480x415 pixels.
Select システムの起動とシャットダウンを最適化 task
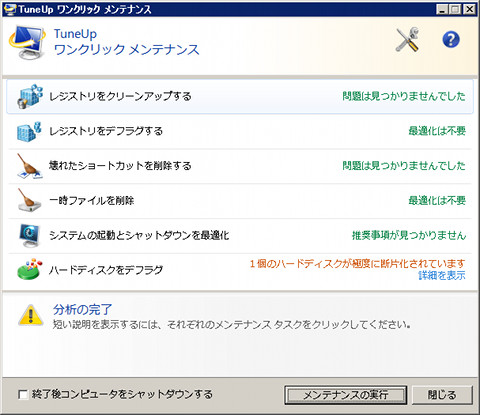240,236
